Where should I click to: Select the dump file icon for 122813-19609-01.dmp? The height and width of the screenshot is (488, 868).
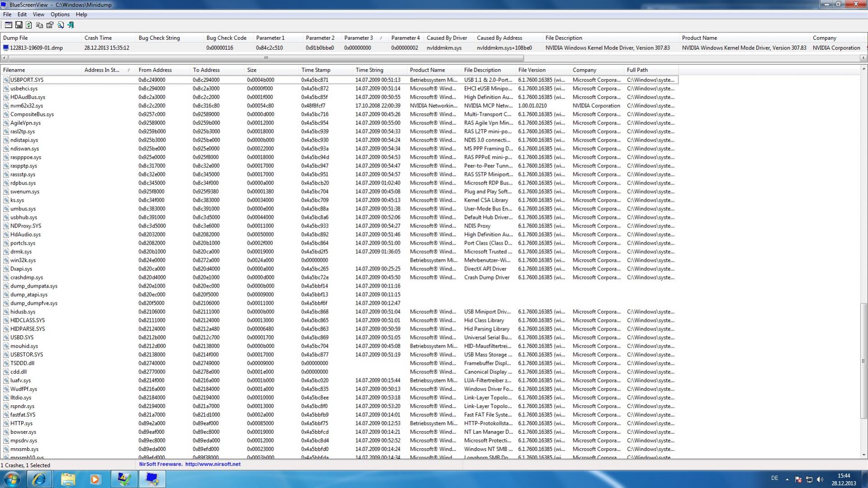[6, 47]
